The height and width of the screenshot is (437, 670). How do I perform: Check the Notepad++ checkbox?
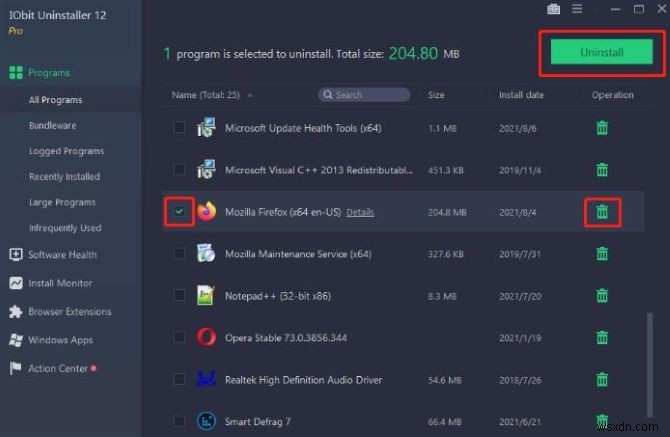pos(179,295)
